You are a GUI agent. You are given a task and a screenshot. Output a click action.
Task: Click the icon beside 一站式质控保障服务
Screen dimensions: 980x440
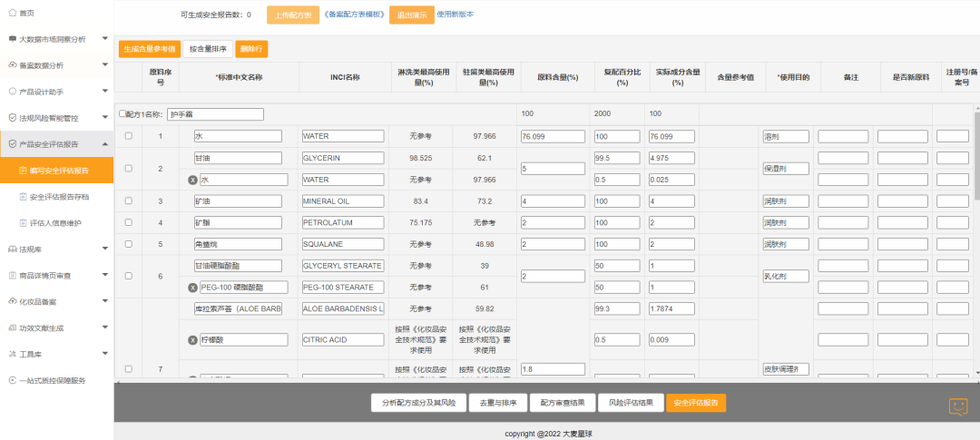[x=13, y=380]
